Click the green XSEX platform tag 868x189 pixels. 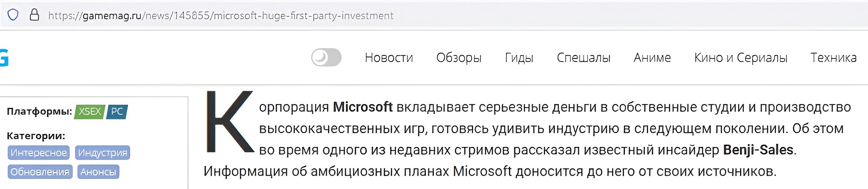point(90,112)
